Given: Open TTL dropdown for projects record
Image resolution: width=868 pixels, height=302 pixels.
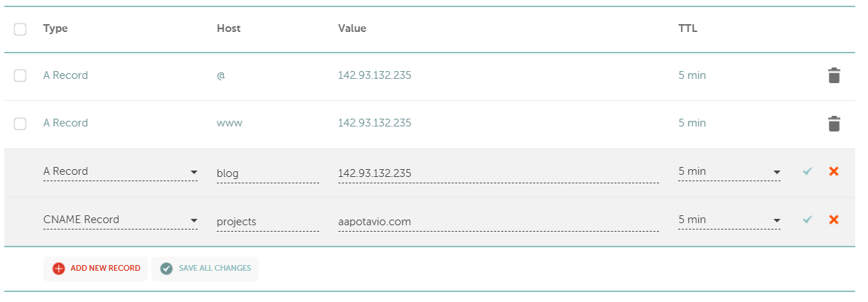Looking at the screenshot, I should point(729,220).
